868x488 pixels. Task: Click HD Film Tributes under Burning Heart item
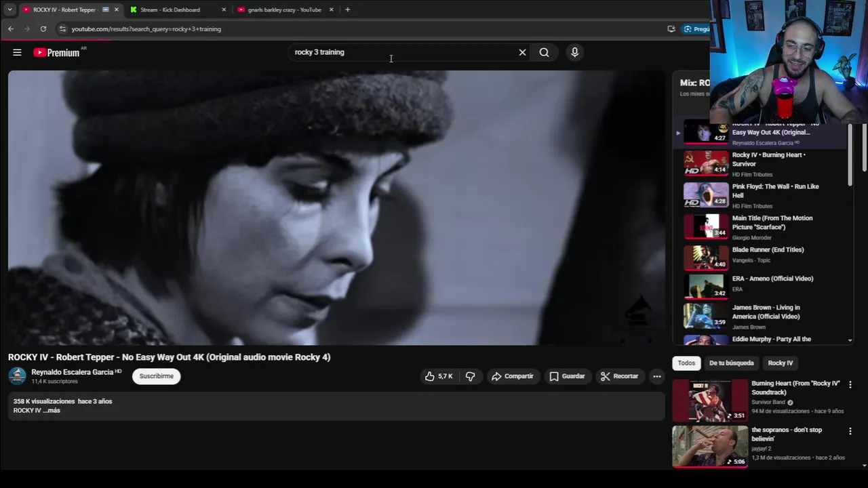click(x=752, y=174)
